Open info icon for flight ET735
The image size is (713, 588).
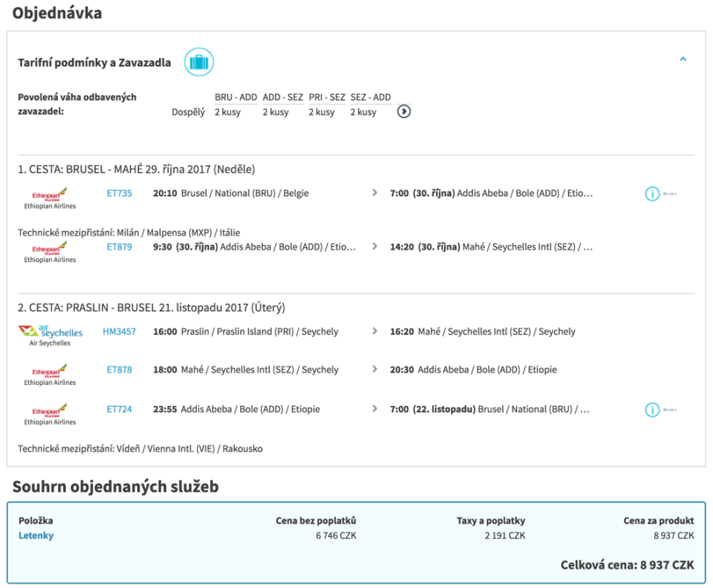point(652,194)
